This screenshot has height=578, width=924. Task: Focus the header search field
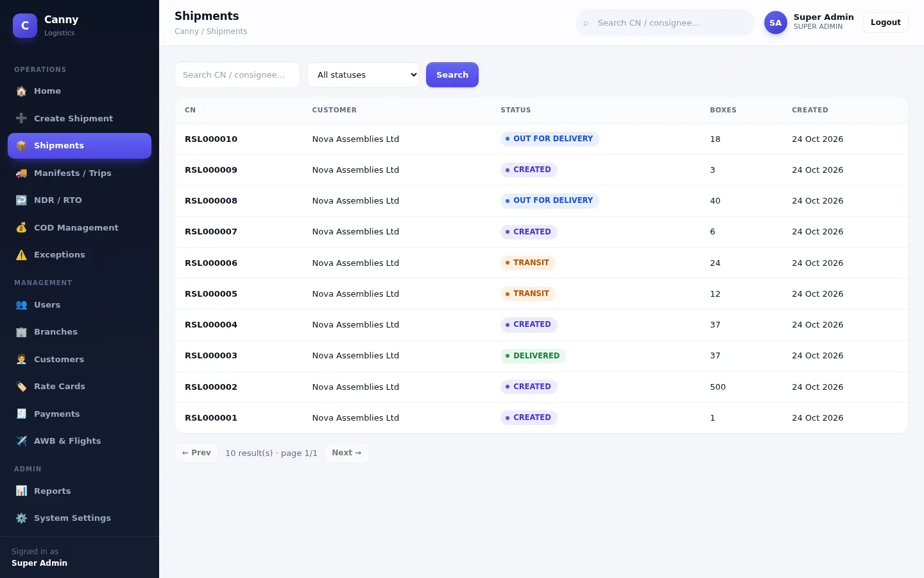pos(665,22)
